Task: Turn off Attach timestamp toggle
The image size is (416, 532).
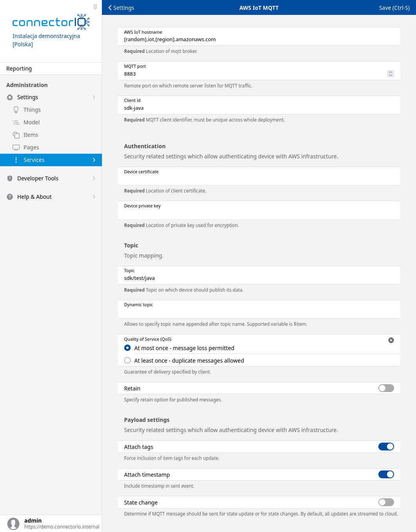Action: pyautogui.click(x=386, y=474)
